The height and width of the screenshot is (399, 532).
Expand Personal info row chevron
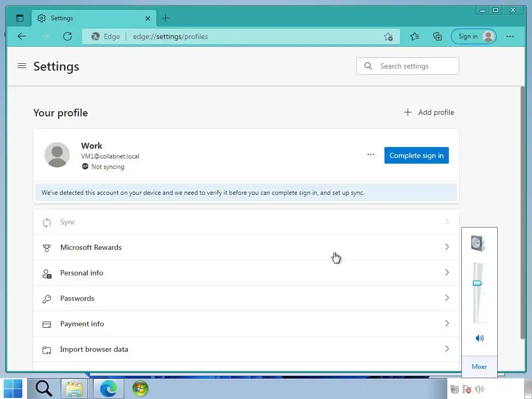pyautogui.click(x=447, y=272)
